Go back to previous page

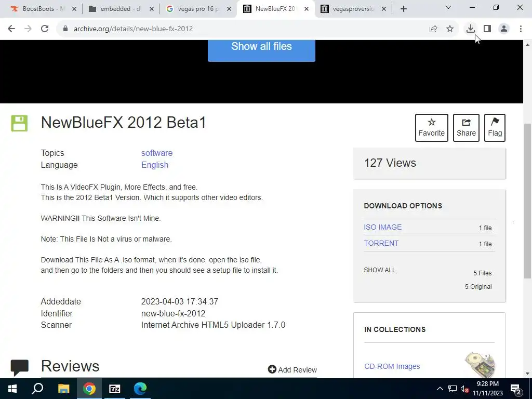[x=11, y=29]
